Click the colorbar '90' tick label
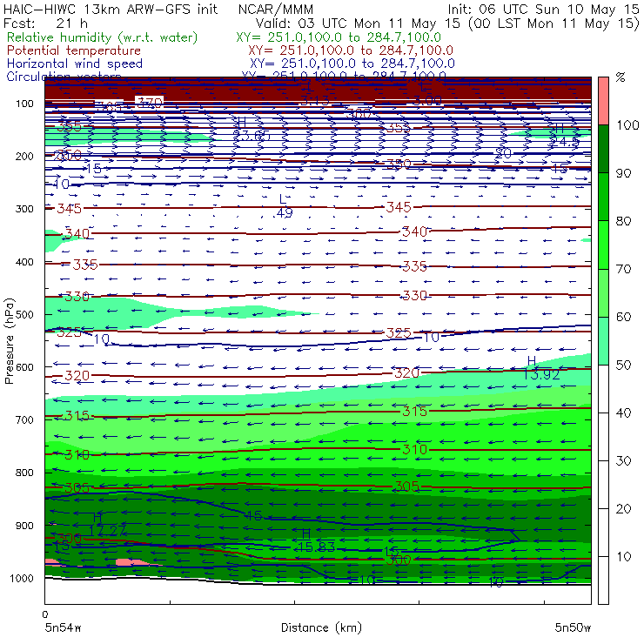Screen dimensions: 644x644 623,173
